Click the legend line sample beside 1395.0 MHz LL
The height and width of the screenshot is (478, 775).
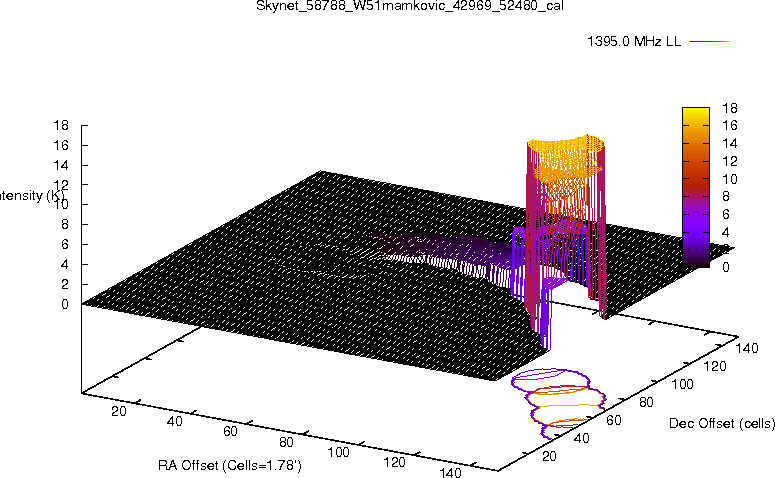tap(710, 42)
